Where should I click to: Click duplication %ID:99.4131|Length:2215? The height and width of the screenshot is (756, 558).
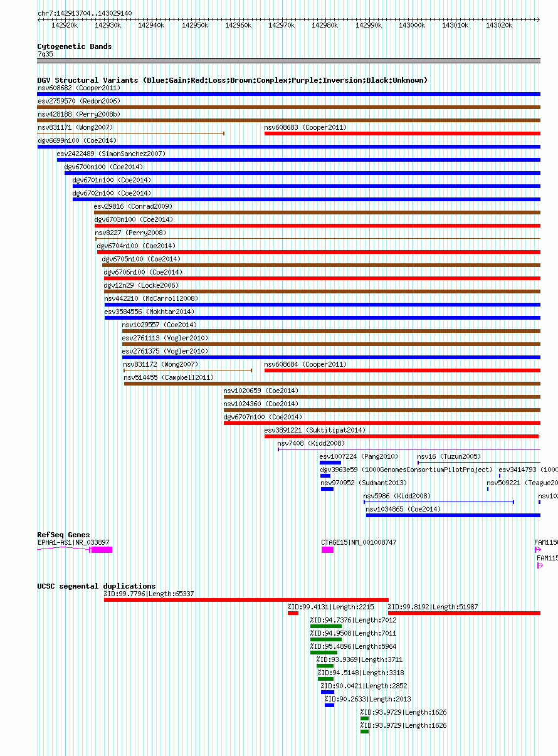pyautogui.click(x=331, y=607)
